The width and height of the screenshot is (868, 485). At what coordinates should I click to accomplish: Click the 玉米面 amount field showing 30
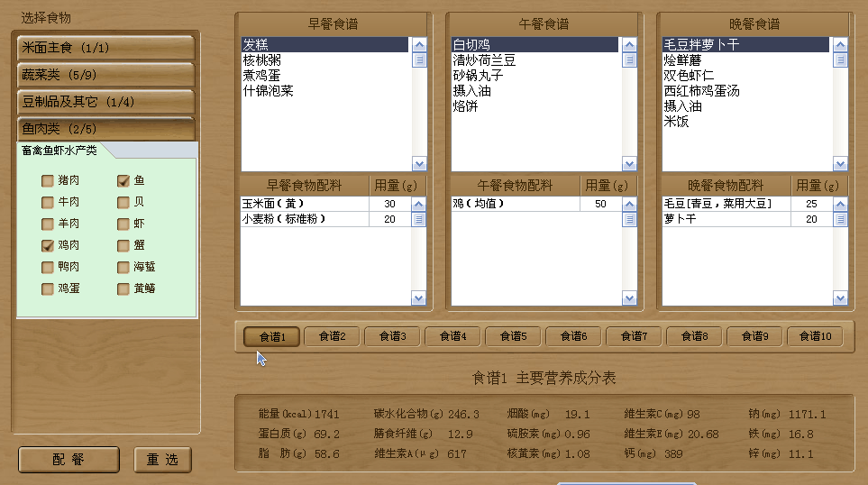tap(389, 205)
